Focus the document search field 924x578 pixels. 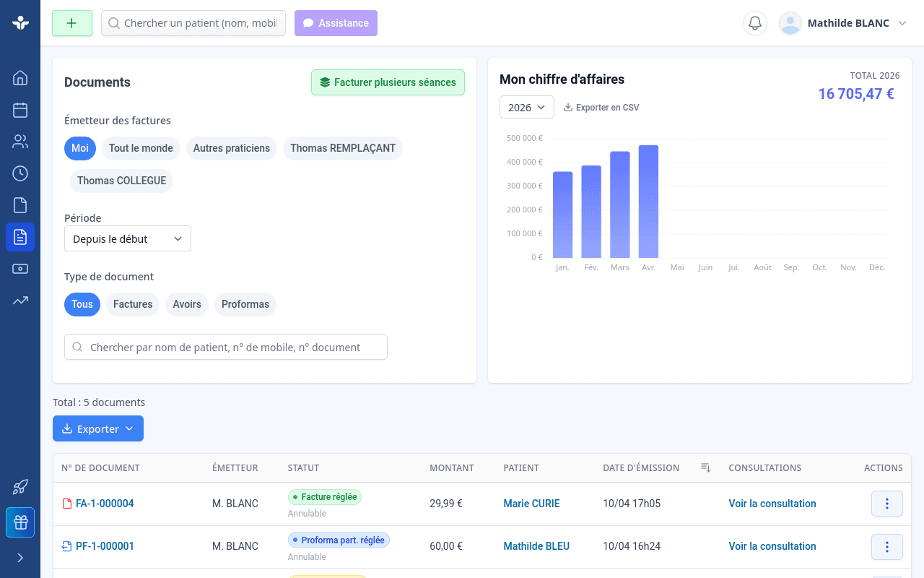[x=226, y=347]
